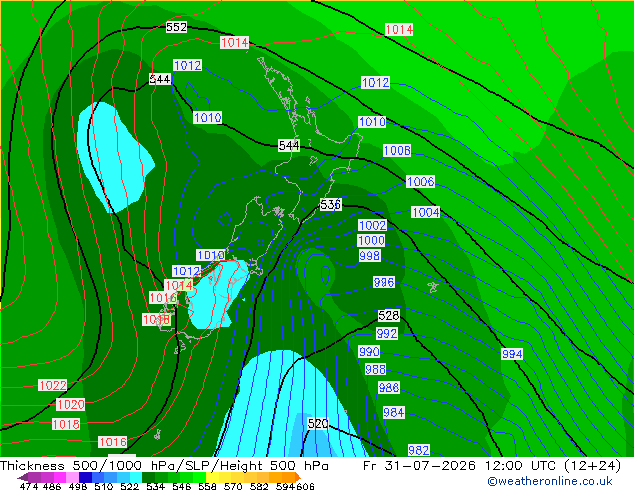Click the 528 height contour label

pos(389,315)
